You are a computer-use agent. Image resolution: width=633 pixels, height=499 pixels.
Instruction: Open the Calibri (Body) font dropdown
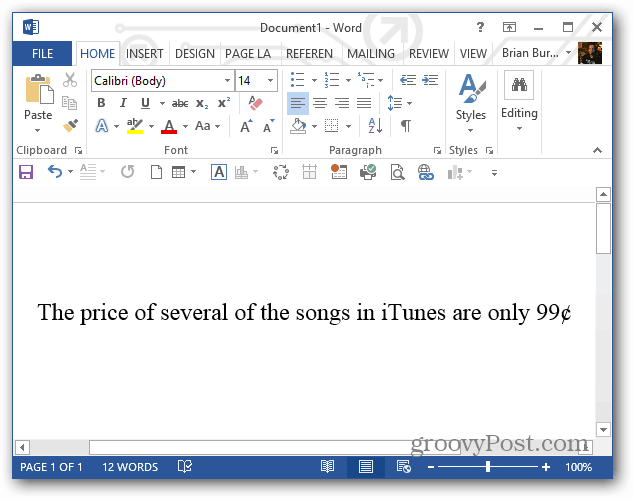pyautogui.click(x=227, y=80)
